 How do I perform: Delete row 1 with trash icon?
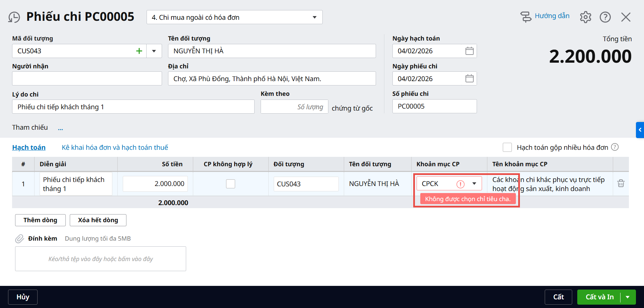click(x=621, y=184)
